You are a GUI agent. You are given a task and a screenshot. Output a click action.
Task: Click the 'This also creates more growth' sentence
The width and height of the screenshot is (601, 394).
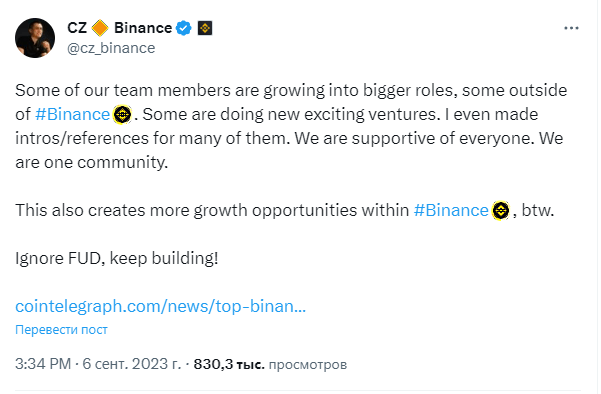pyautogui.click(x=284, y=210)
